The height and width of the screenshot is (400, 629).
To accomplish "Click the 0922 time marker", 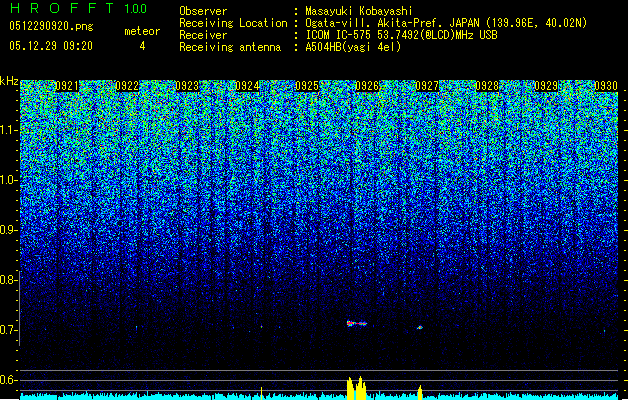I will [127, 86].
